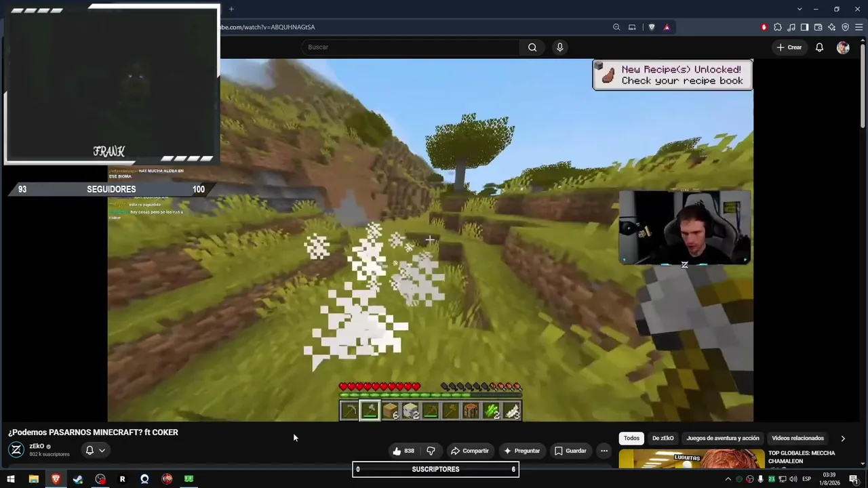The image size is (868, 488).
Task: Like the video with thumbs-up button
Action: click(x=403, y=451)
